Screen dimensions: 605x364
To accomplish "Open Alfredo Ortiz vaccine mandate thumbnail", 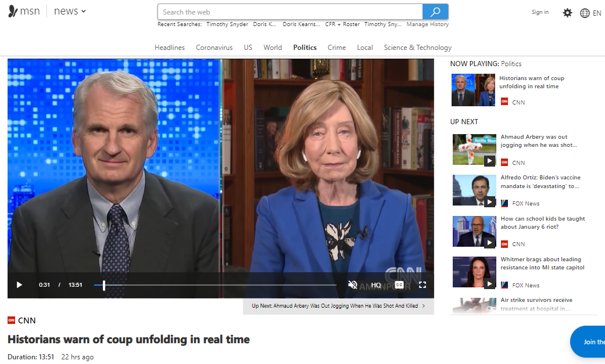I will pos(474,190).
